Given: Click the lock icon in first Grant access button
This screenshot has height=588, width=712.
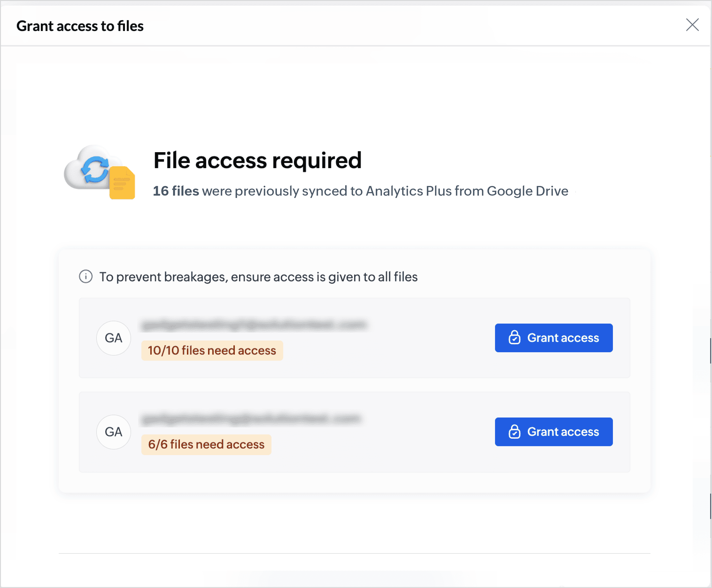Looking at the screenshot, I should point(514,338).
